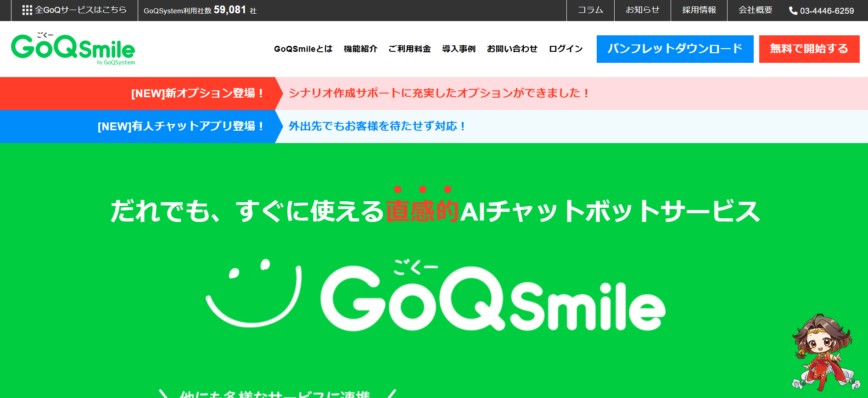Open the コラム link in top bar

(590, 10)
